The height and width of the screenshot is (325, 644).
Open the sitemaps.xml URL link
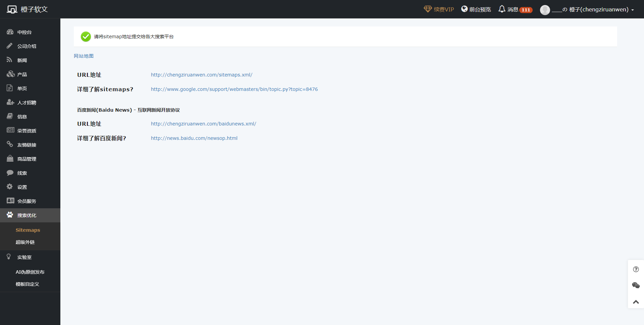(x=202, y=75)
